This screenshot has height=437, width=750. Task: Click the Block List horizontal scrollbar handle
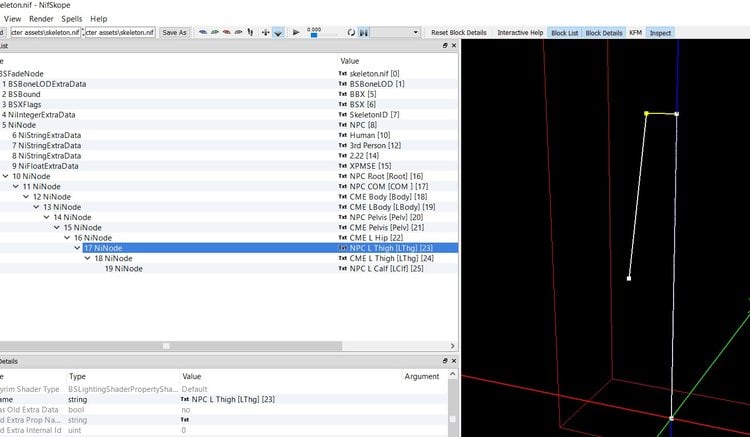pos(166,346)
